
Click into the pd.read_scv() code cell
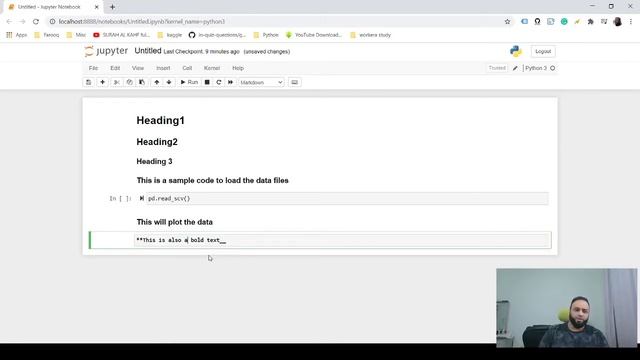pyautogui.click(x=347, y=199)
